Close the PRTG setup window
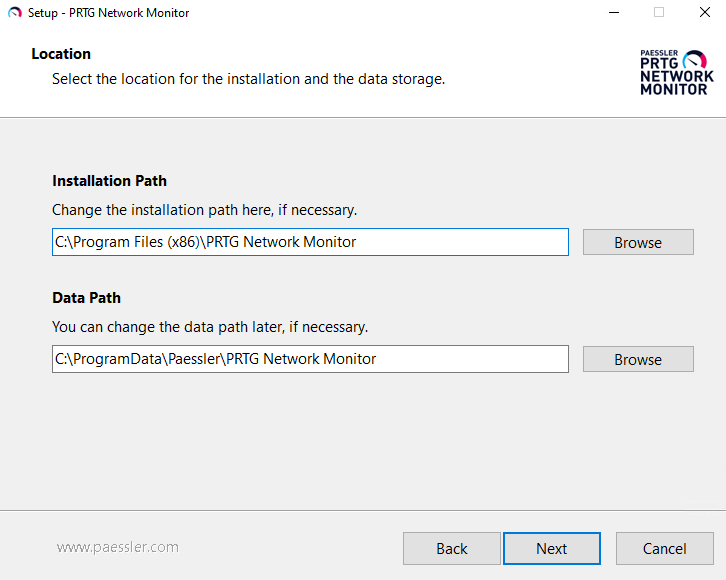The image size is (726, 580). click(x=704, y=13)
